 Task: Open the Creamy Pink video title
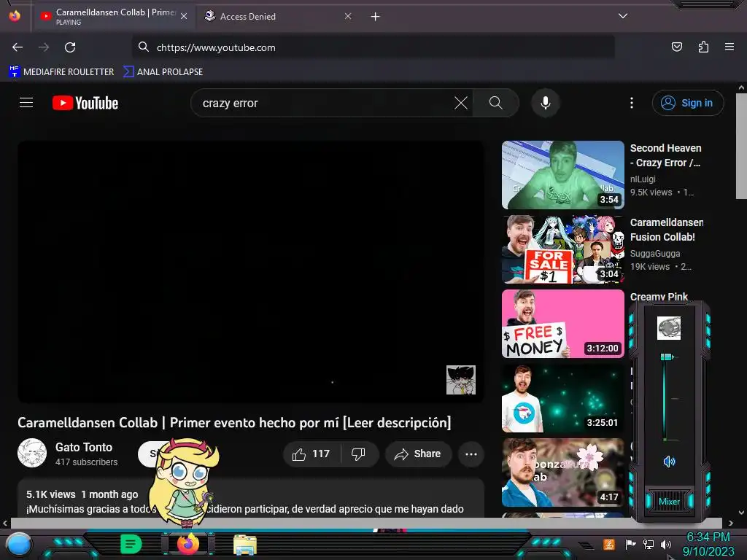coord(659,297)
